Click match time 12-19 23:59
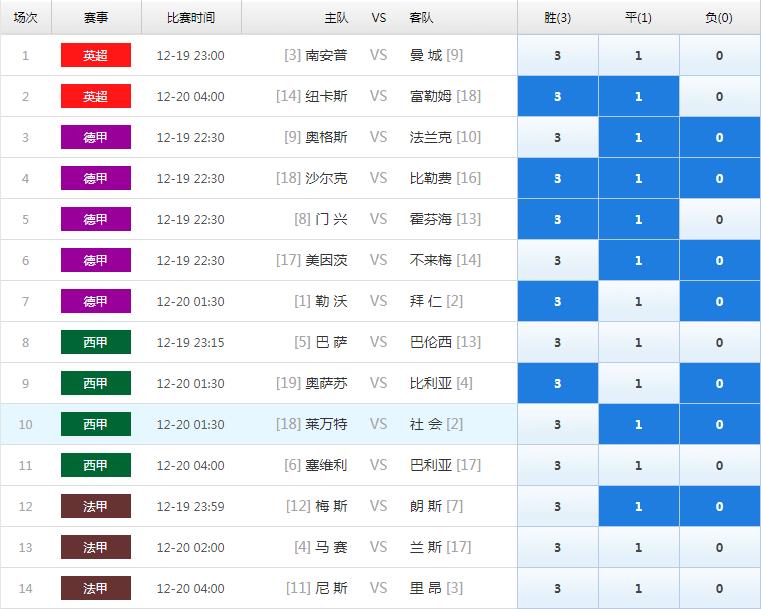The height and width of the screenshot is (609, 761). click(x=191, y=506)
